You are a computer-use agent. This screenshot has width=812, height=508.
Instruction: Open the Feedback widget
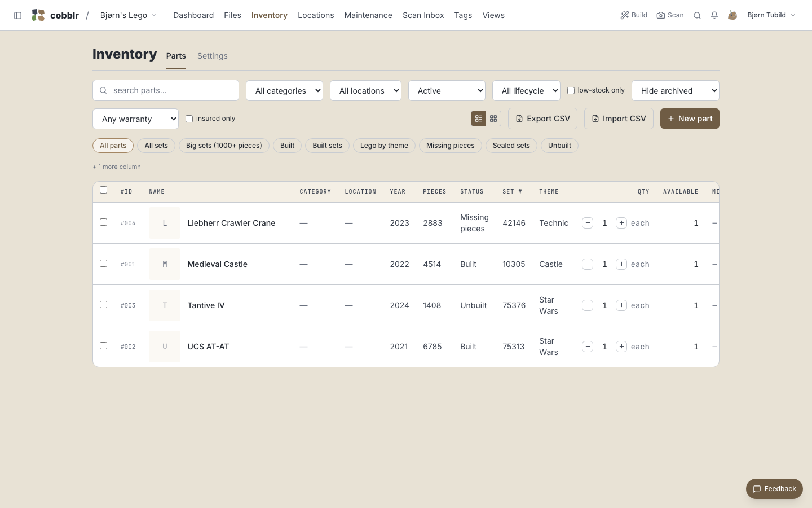point(774,489)
